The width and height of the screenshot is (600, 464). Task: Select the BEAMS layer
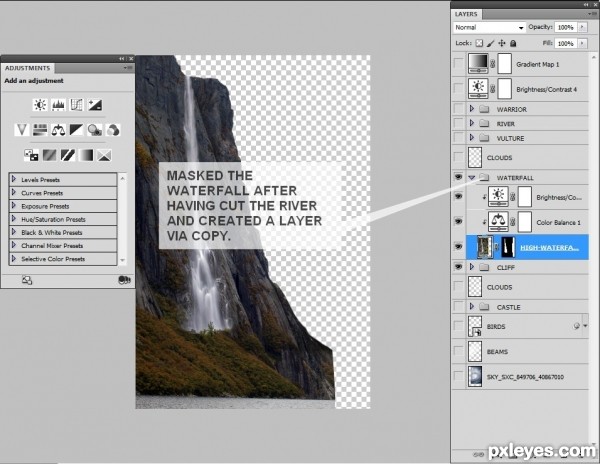click(520, 351)
